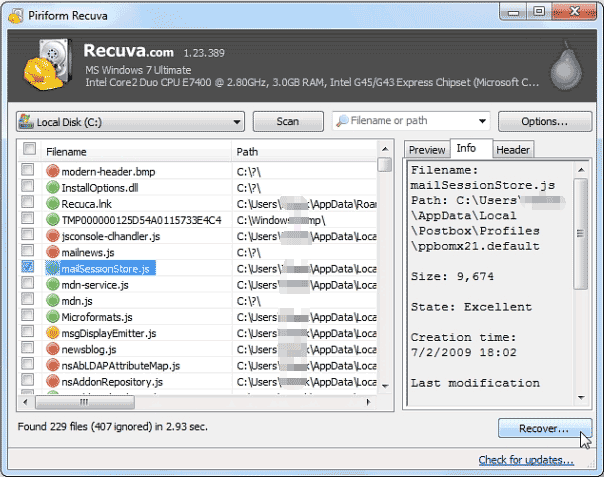Click the green status icon beside TMP000000125D54A0115733E4C4
Image resolution: width=604 pixels, height=477 pixels.
click(x=52, y=220)
